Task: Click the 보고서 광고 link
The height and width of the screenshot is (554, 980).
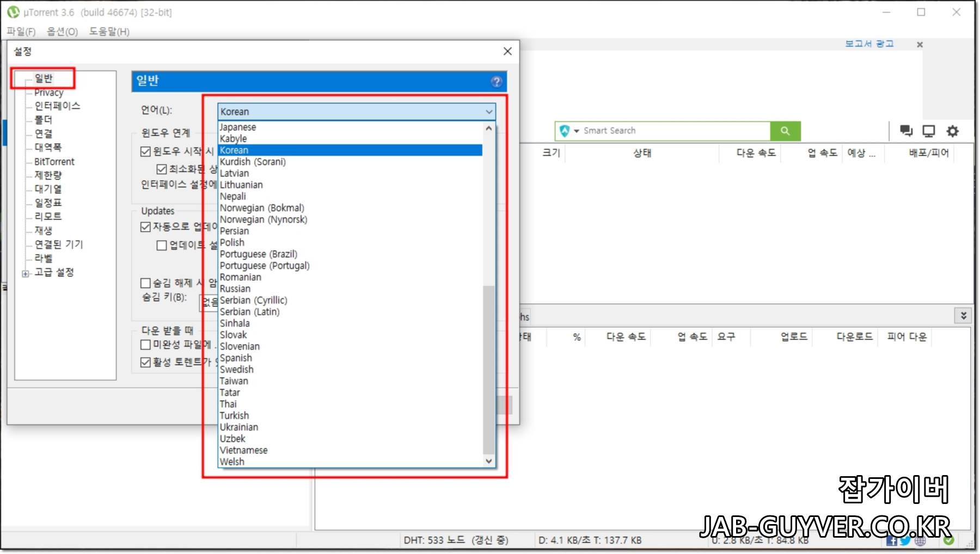Action: (x=869, y=44)
